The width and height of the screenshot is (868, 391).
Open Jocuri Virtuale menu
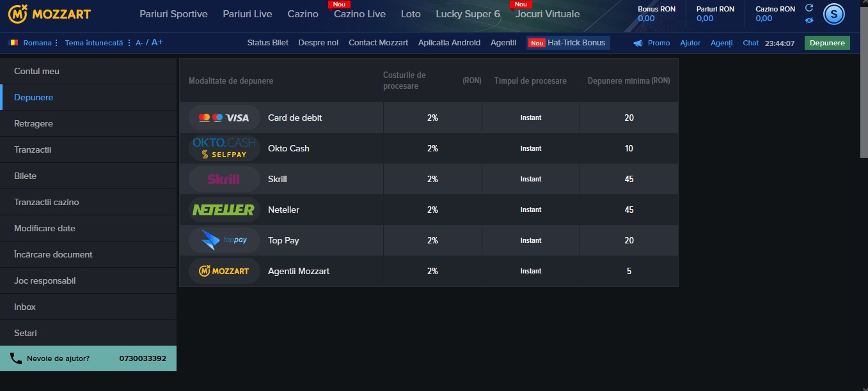548,14
